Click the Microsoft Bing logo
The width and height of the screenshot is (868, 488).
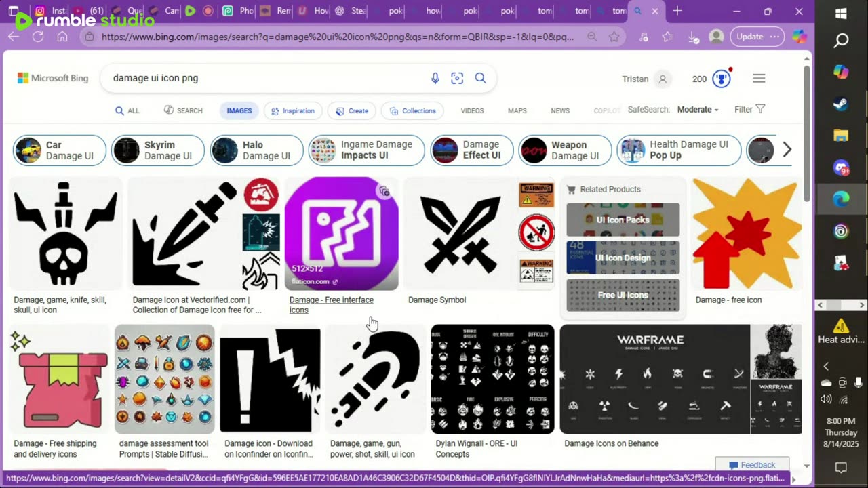tap(53, 78)
